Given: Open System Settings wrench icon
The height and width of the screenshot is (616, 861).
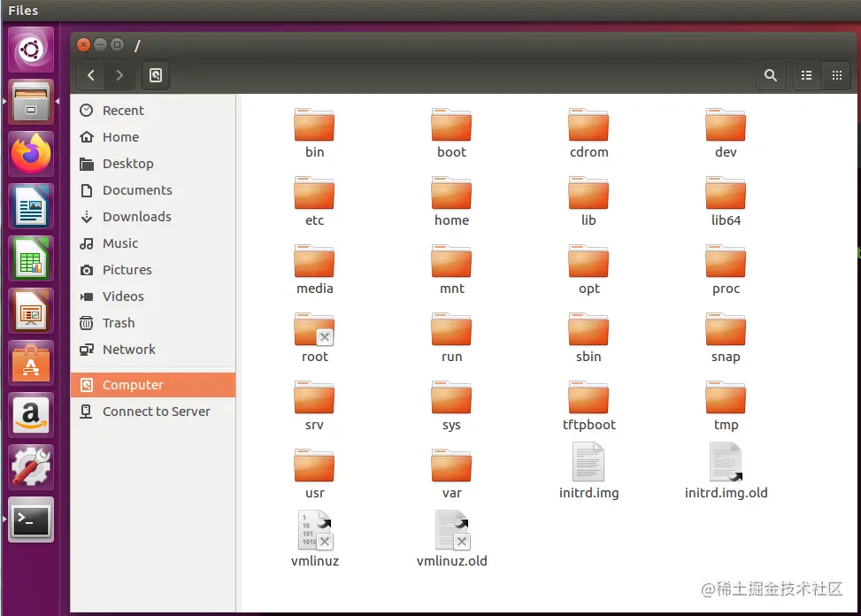Looking at the screenshot, I should pos(31,467).
